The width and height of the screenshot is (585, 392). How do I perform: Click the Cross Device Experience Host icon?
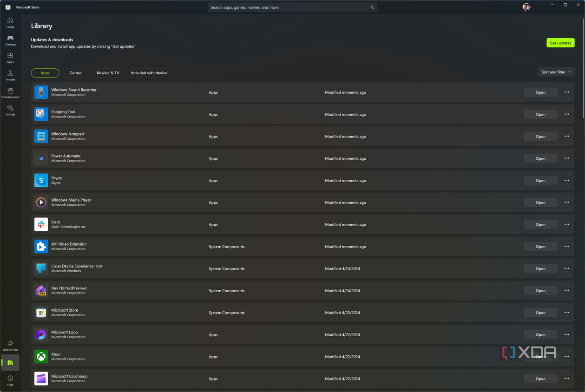click(x=41, y=268)
